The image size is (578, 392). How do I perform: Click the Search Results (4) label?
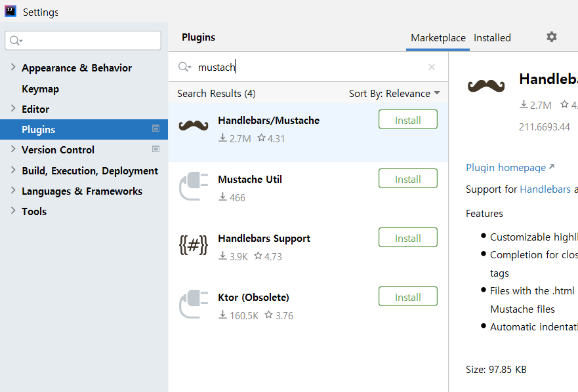[217, 94]
